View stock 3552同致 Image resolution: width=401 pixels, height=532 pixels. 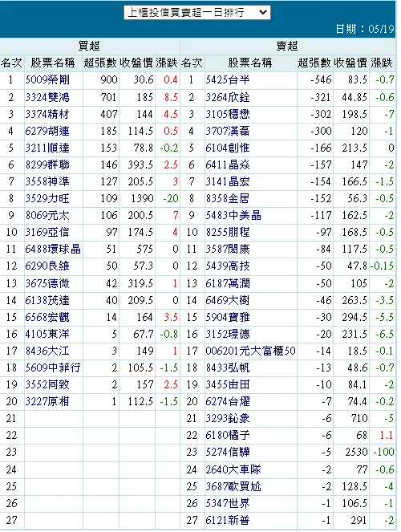[47, 384]
